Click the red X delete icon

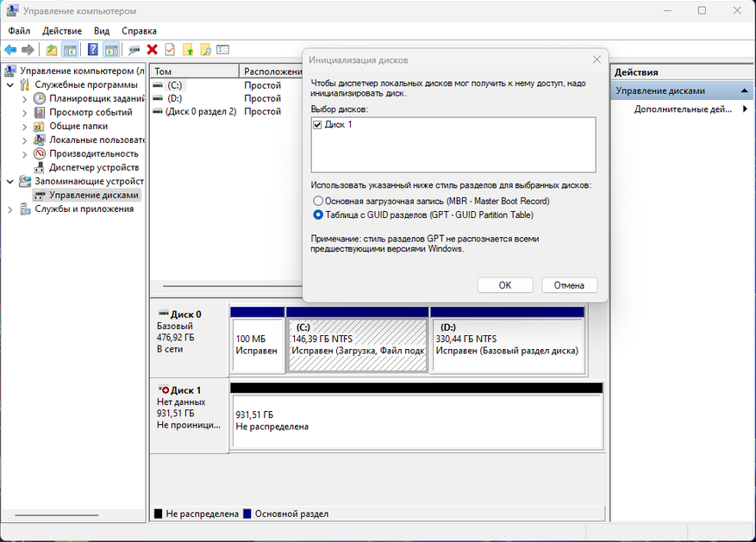click(x=153, y=50)
